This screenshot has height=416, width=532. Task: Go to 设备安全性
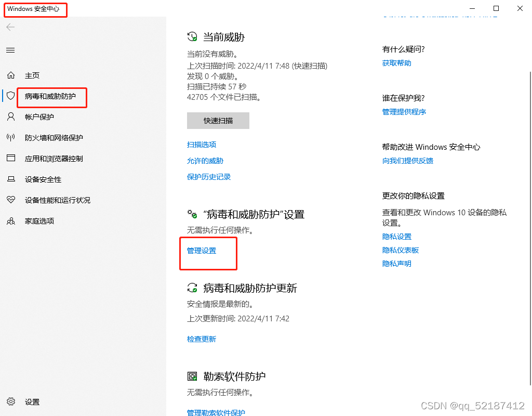click(x=43, y=179)
